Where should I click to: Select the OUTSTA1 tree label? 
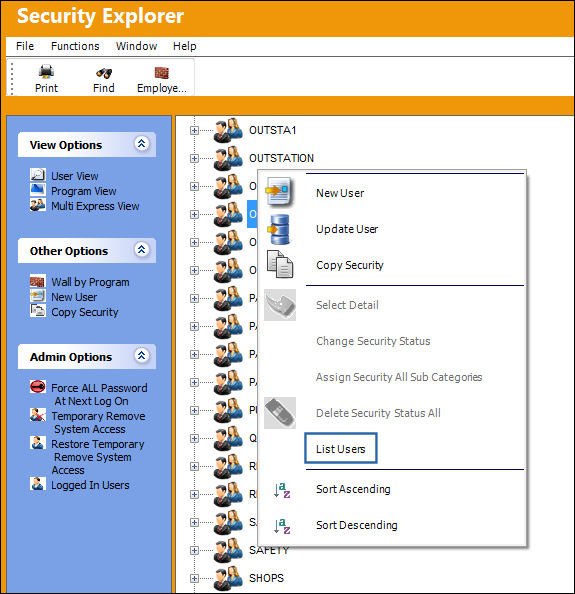(x=272, y=130)
